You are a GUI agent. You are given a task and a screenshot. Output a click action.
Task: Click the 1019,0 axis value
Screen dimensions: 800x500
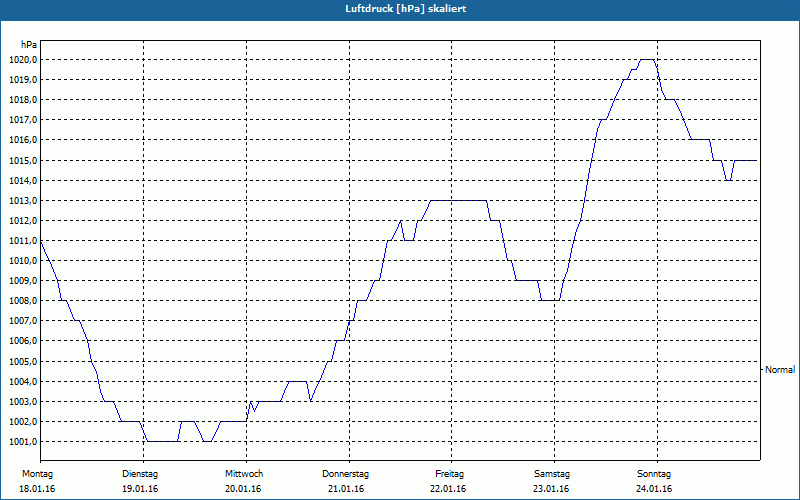[23, 80]
